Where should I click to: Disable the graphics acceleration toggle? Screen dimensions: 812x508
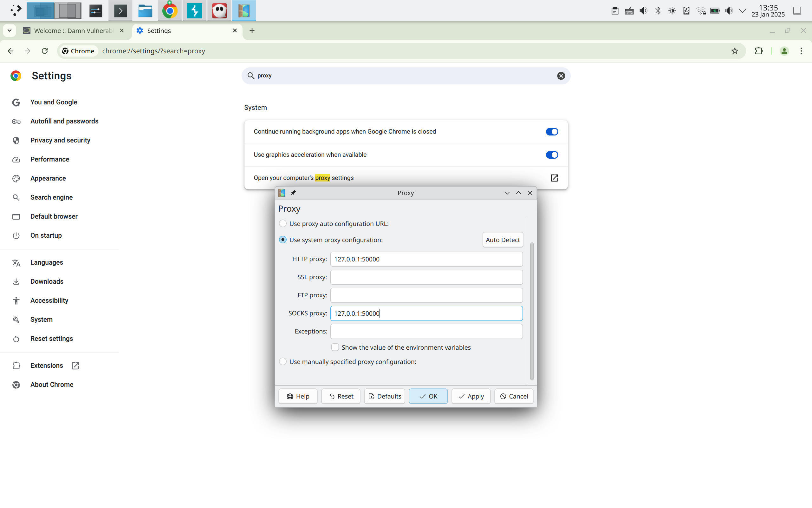click(x=551, y=155)
